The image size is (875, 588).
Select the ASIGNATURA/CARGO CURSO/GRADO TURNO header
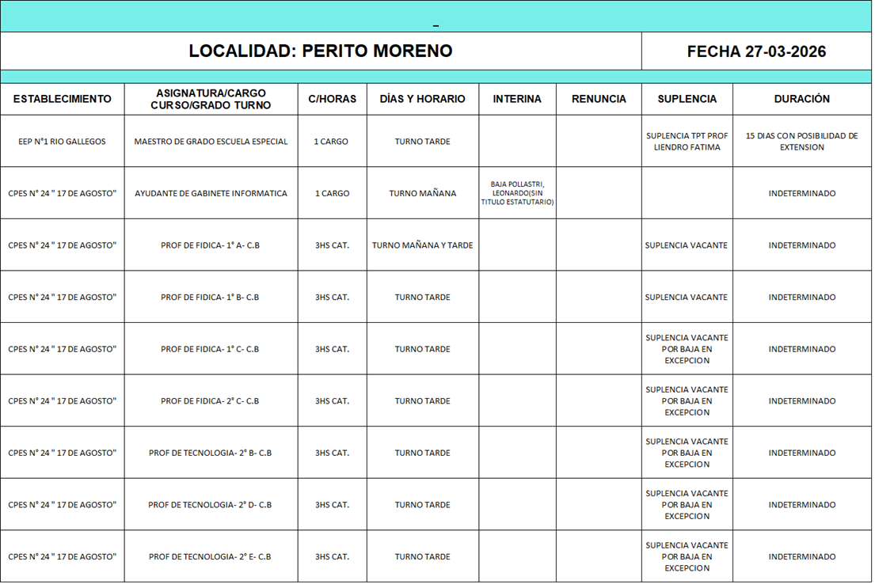coord(211,99)
